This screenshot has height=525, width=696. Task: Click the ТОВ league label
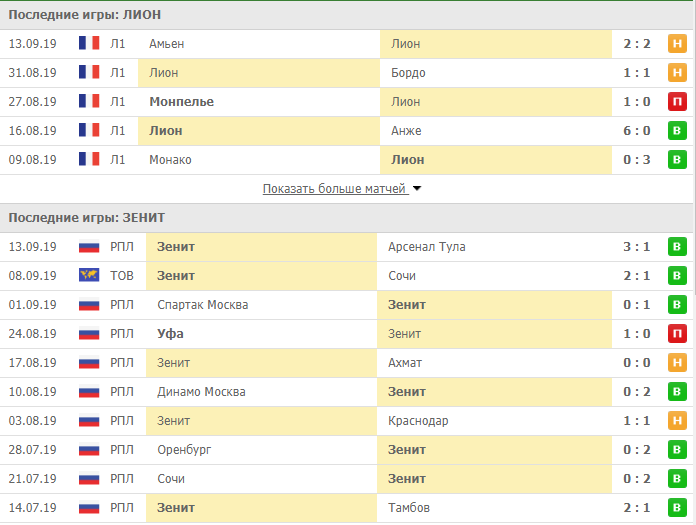[x=122, y=276]
